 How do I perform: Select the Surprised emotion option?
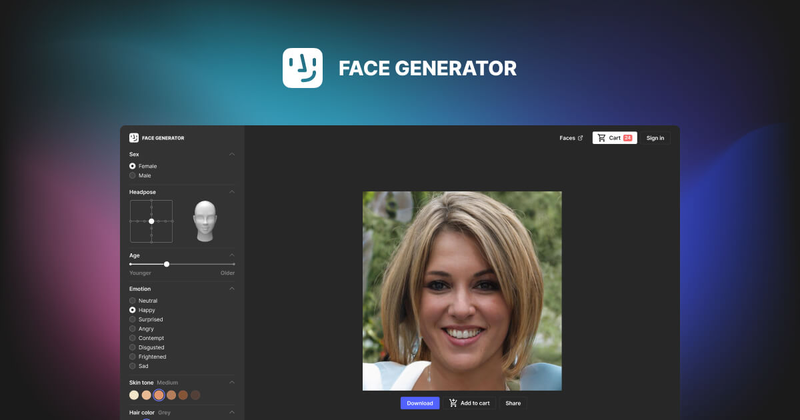tap(133, 319)
